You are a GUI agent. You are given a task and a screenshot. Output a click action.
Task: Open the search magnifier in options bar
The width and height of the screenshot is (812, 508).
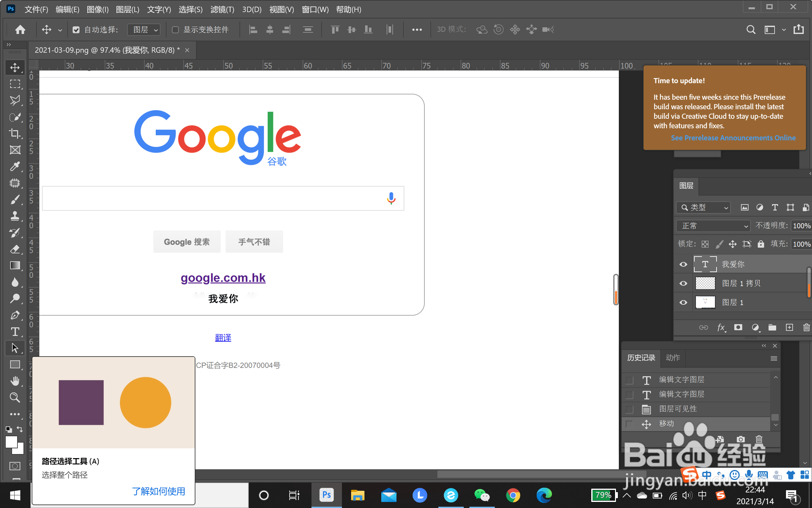(x=751, y=30)
